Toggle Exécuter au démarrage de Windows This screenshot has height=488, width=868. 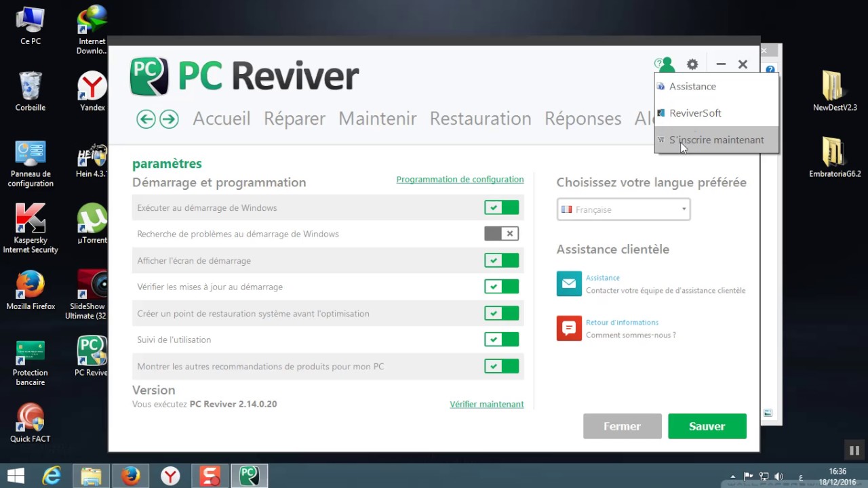501,207
